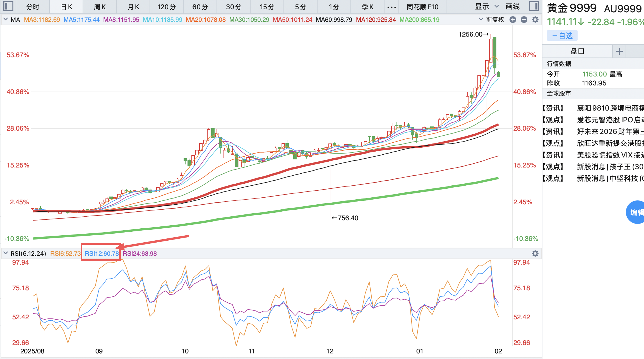
Task: Select the 60分 period tab
Action: point(200,7)
